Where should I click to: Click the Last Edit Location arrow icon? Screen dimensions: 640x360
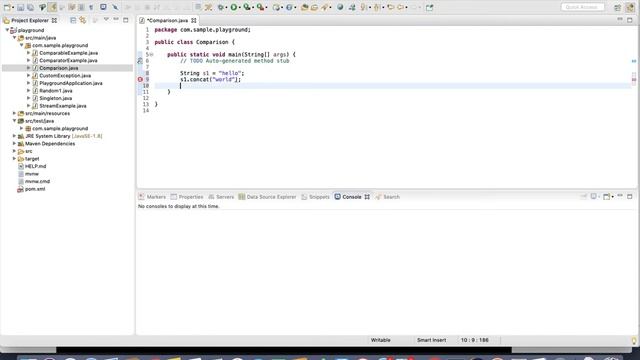(x=391, y=7)
